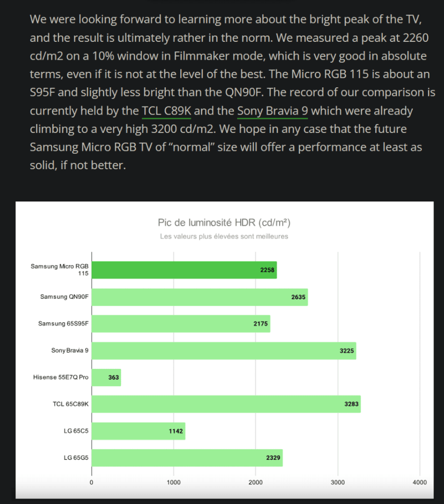Viewport: 444px width, 504px height.
Task: Open the Sony Bravia 9 link
Action: pos(272,111)
